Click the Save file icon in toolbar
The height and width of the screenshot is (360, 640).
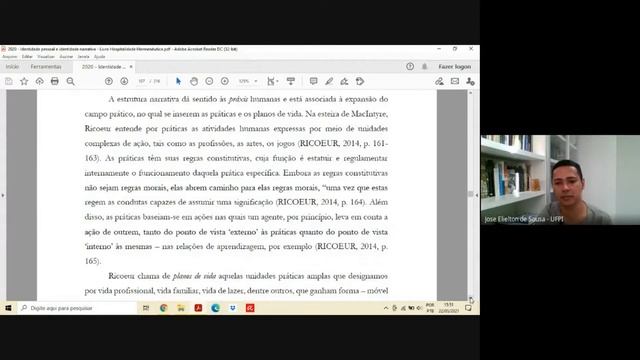9,81
